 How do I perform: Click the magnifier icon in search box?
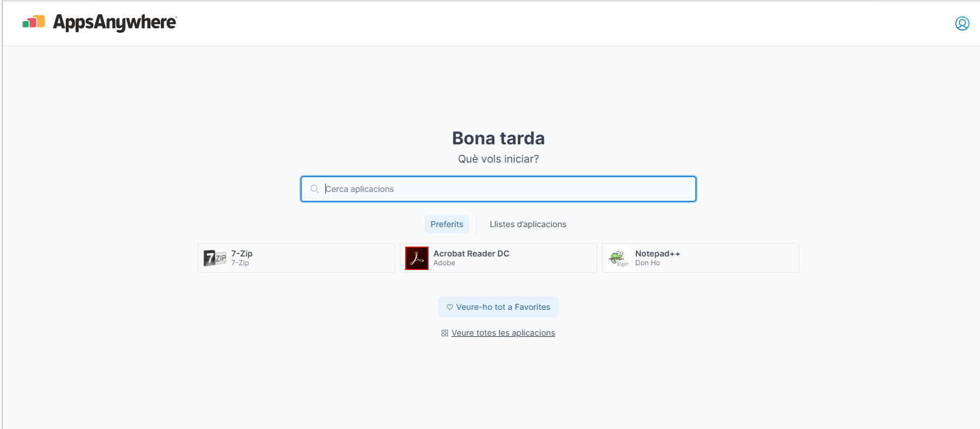(315, 189)
